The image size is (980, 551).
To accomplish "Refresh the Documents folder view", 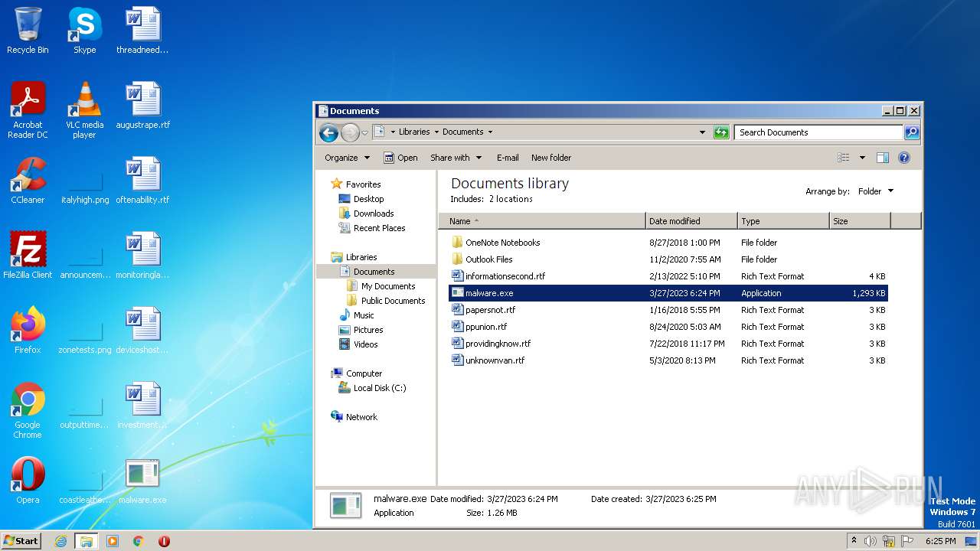I will point(721,132).
